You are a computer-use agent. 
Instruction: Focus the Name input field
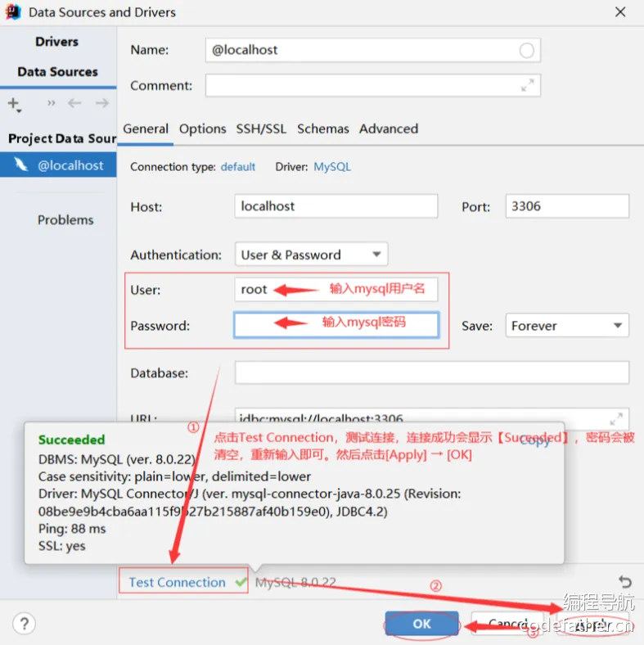coord(372,50)
